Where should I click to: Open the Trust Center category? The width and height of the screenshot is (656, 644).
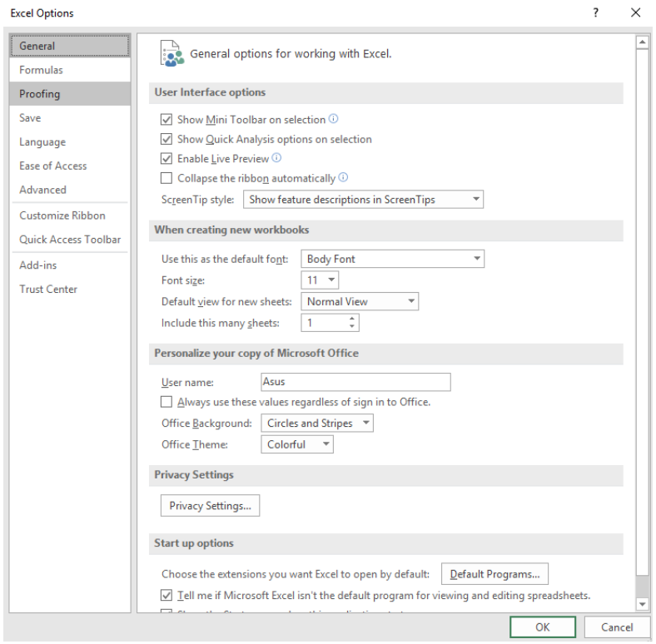click(x=70, y=289)
